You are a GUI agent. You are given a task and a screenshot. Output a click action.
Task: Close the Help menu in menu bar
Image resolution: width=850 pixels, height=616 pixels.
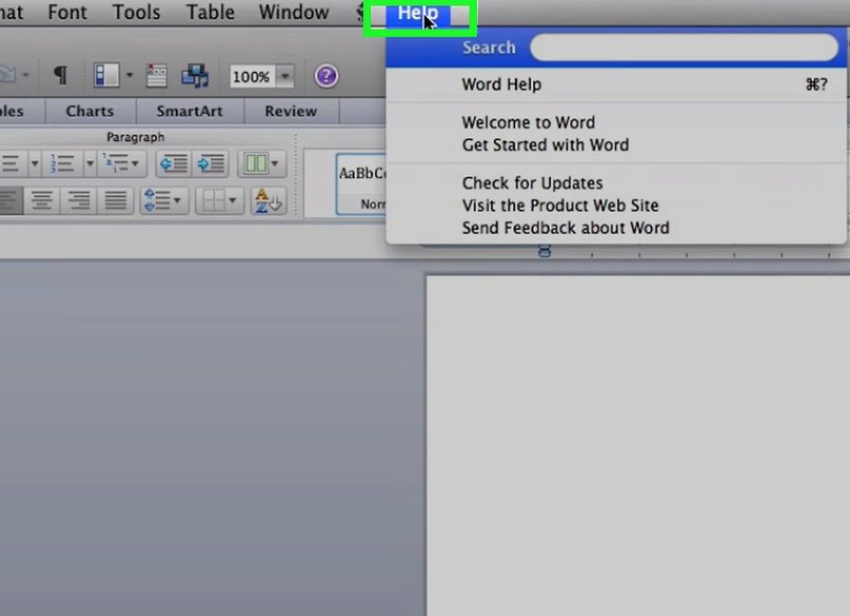(x=418, y=12)
